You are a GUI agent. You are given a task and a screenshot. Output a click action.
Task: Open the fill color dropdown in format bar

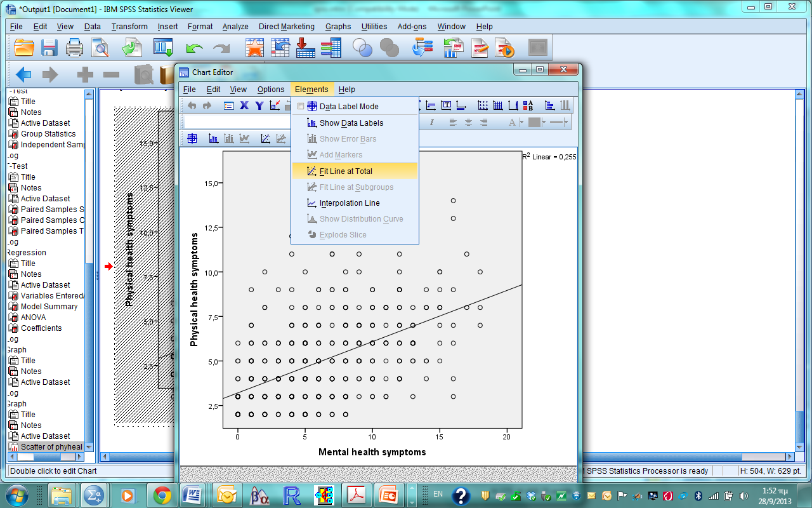(x=544, y=123)
